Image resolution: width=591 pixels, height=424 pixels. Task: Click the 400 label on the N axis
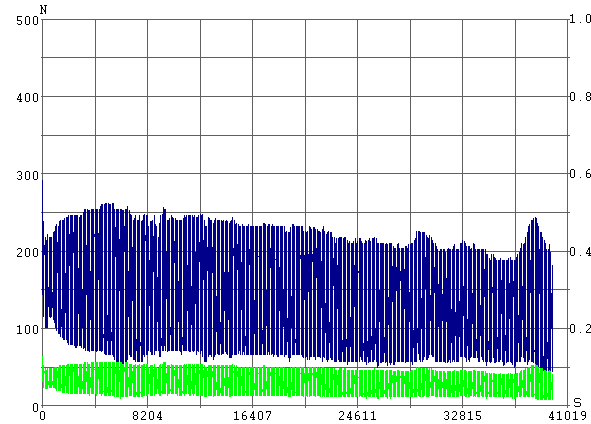pos(28,98)
